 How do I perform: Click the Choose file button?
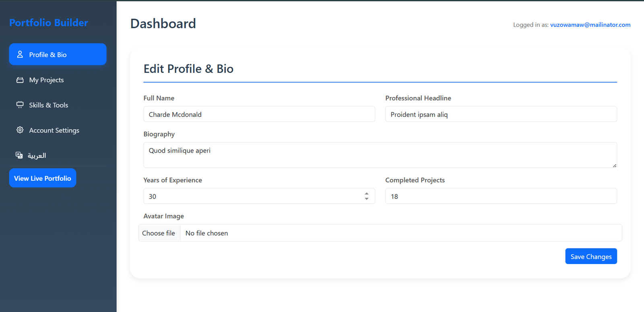[159, 233]
